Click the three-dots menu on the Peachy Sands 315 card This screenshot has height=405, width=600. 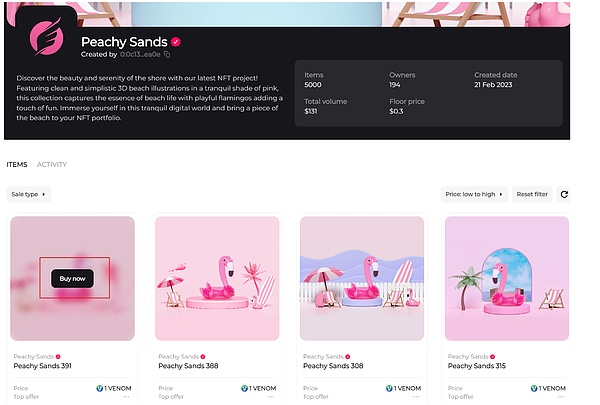pyautogui.click(x=561, y=397)
